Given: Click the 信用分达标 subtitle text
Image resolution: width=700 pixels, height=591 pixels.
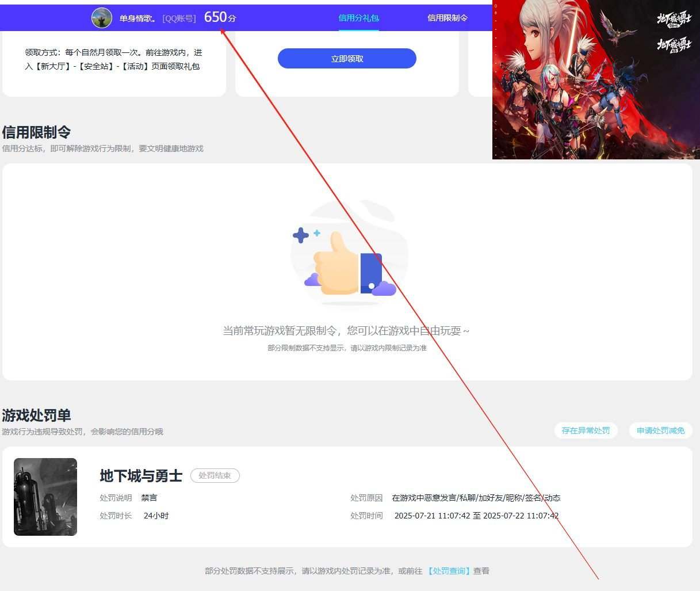Looking at the screenshot, I should 103,148.
